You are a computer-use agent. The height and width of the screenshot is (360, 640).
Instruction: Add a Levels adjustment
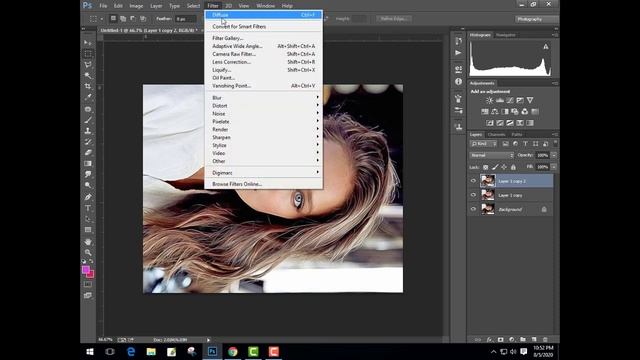click(500, 100)
